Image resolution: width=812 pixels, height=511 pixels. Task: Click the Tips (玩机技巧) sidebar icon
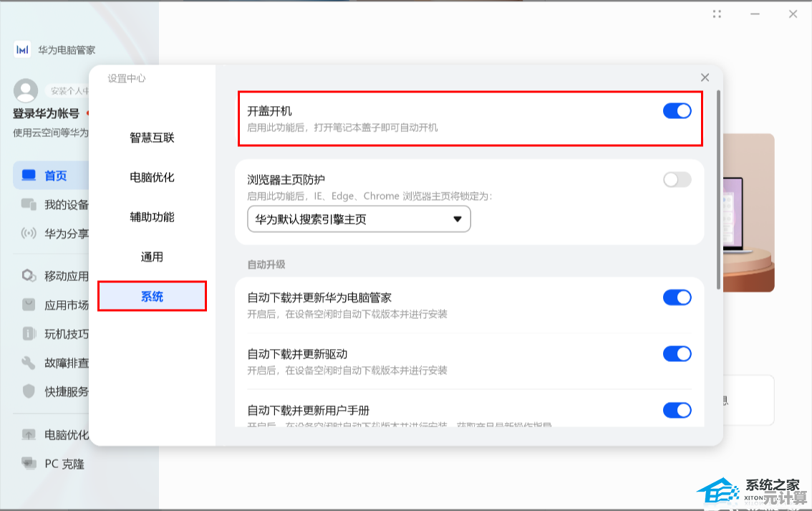click(x=29, y=334)
